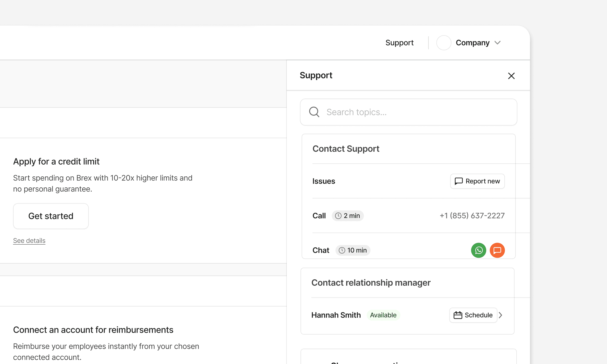
Task: Click the Available status badge for Hannah Smith
Action: pos(383,315)
